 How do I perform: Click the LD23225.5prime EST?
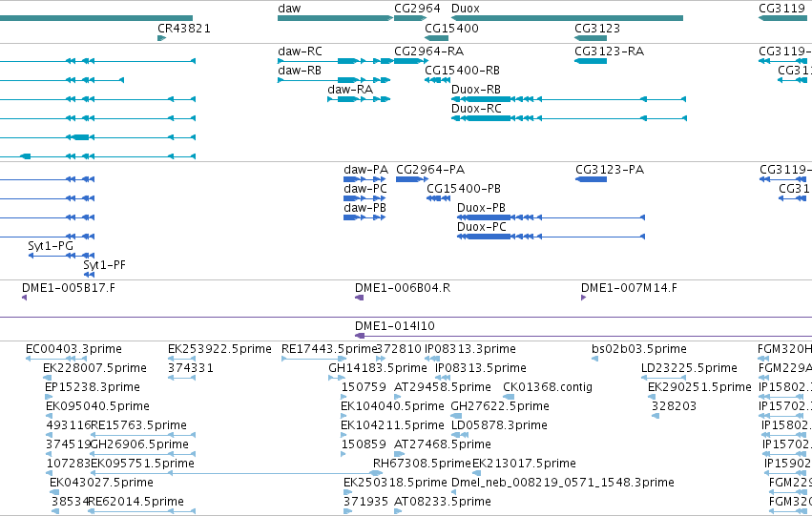coord(663,378)
